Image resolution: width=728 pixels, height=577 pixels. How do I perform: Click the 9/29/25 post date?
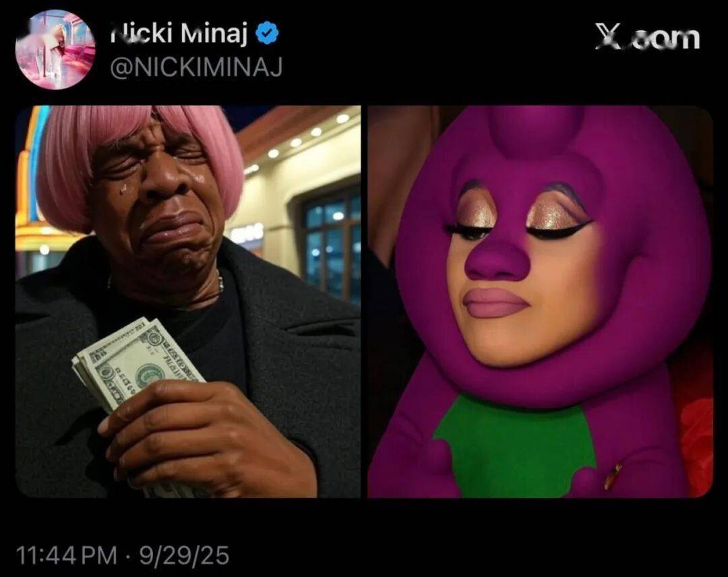click(x=184, y=555)
